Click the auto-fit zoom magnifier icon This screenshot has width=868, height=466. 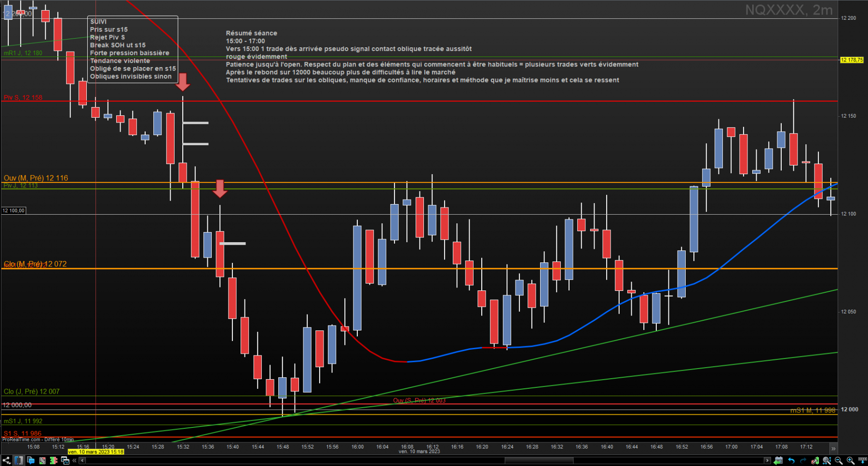click(x=827, y=461)
